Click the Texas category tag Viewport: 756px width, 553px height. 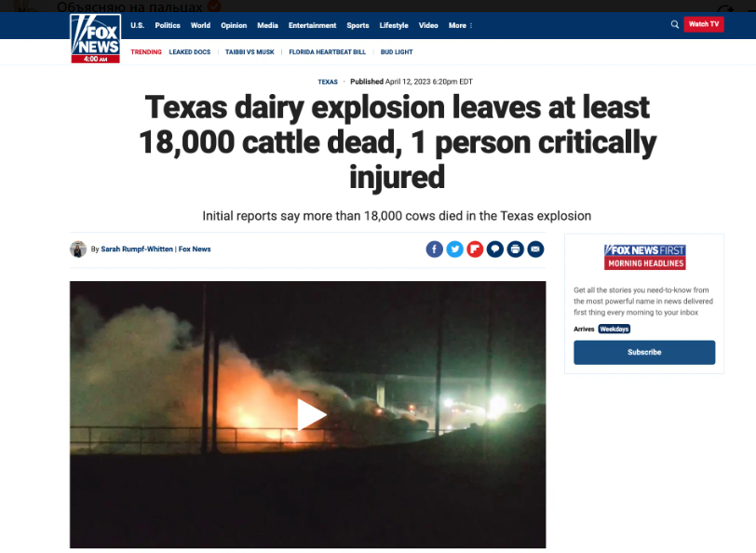(x=328, y=82)
